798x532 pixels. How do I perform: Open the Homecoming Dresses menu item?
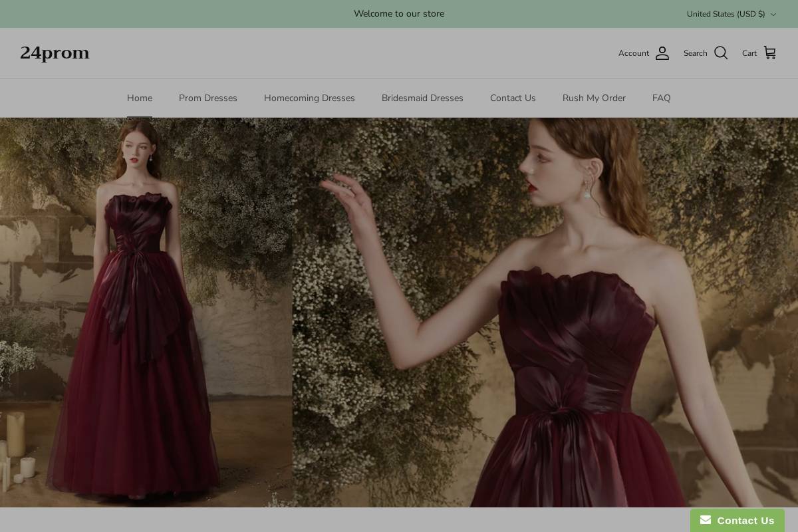click(x=309, y=98)
